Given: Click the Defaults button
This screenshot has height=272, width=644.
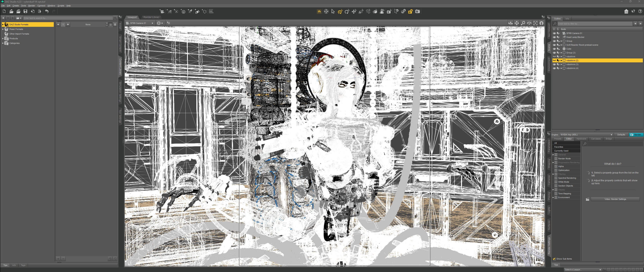Looking at the screenshot, I should tap(621, 135).
